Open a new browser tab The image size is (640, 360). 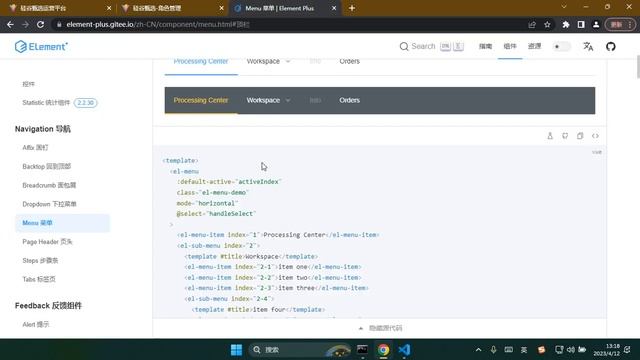click(352, 8)
